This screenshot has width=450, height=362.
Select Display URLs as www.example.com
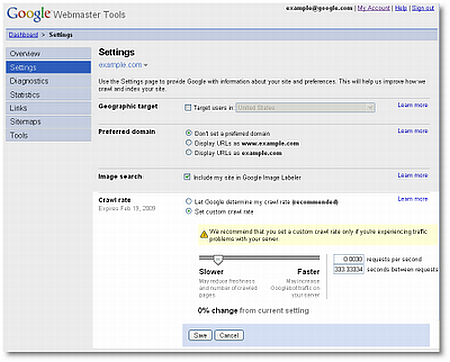(x=189, y=143)
